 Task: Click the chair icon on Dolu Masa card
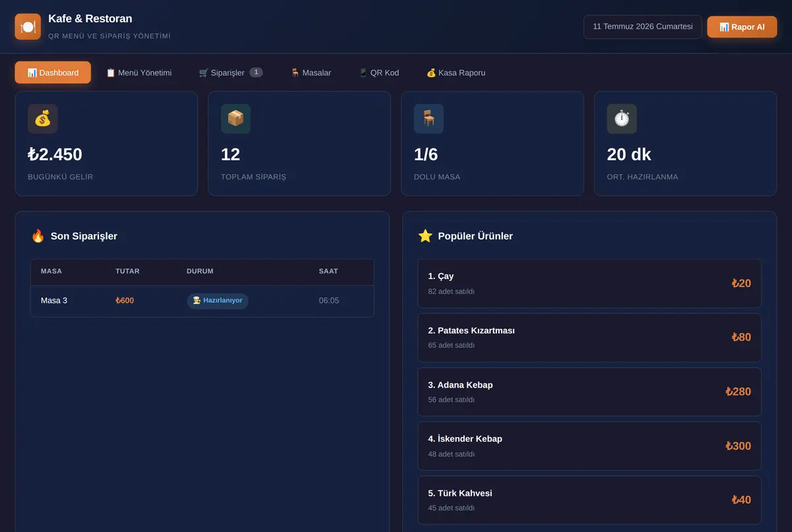pyautogui.click(x=429, y=119)
